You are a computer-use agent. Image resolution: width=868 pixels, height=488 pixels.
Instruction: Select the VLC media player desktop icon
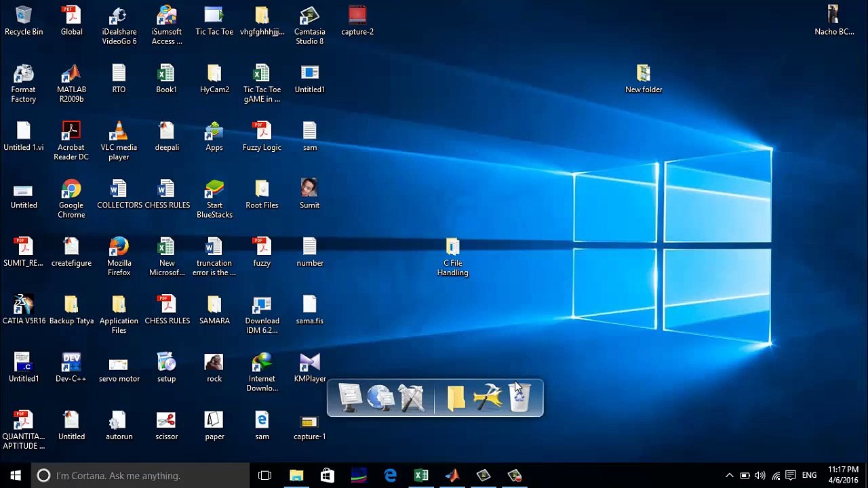pyautogui.click(x=119, y=140)
